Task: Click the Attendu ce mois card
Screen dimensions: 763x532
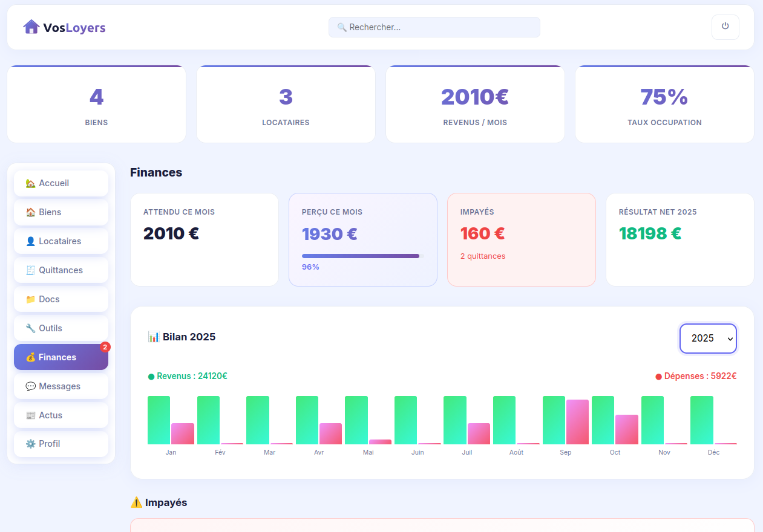Action: [x=205, y=239]
